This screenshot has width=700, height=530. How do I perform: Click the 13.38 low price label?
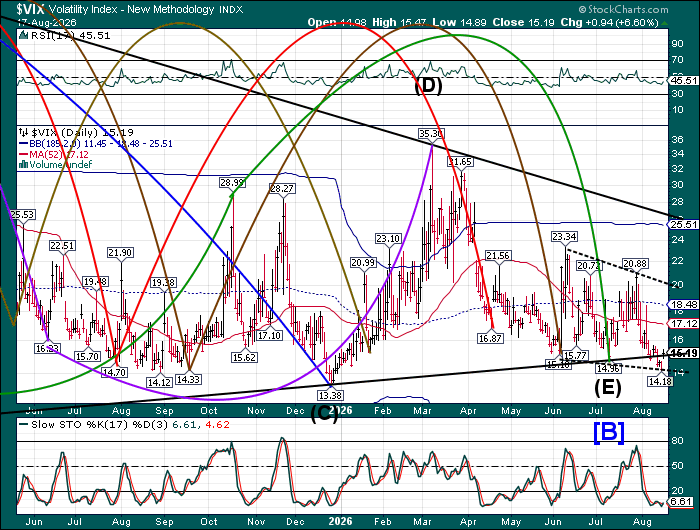331,395
